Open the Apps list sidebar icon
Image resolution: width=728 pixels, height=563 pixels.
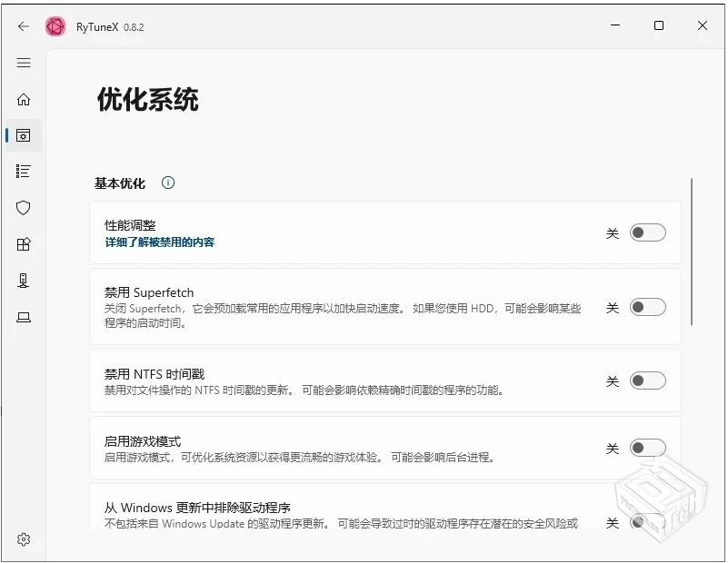(x=24, y=171)
